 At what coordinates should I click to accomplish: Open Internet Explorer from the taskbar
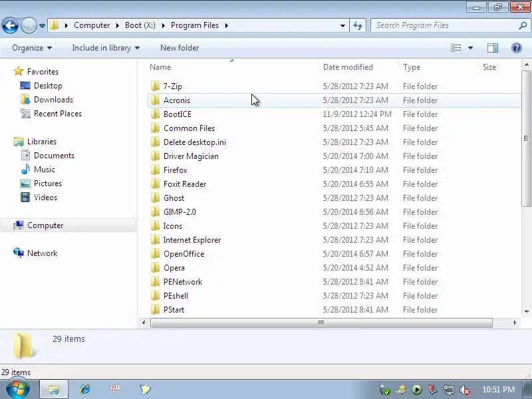pos(85,389)
